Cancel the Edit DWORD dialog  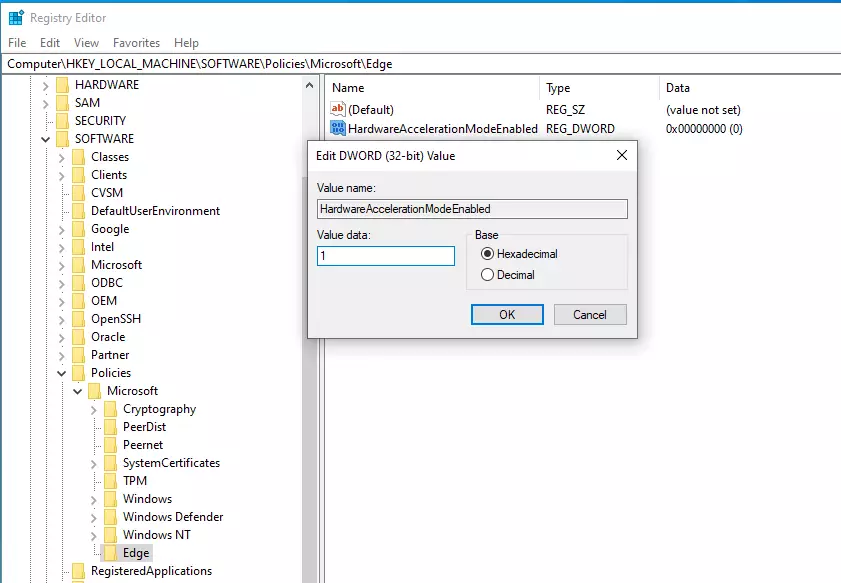[x=590, y=315]
